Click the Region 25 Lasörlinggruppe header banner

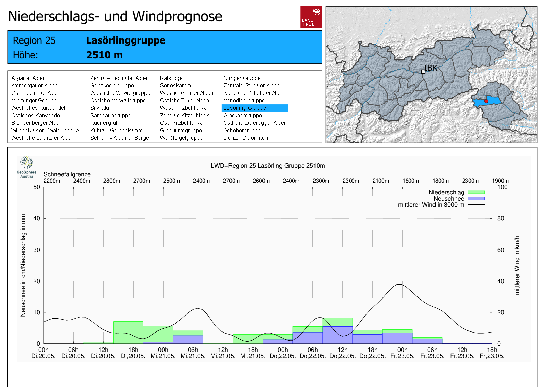tap(165, 47)
